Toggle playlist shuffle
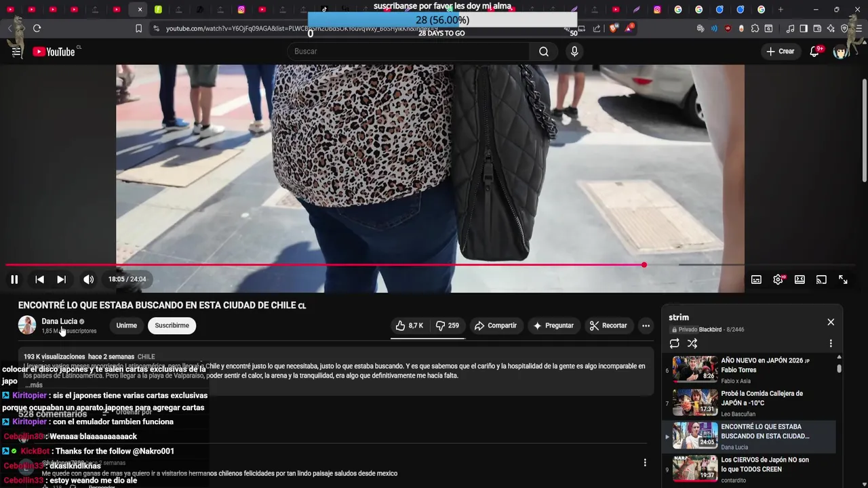Image resolution: width=868 pixels, height=488 pixels. (692, 344)
